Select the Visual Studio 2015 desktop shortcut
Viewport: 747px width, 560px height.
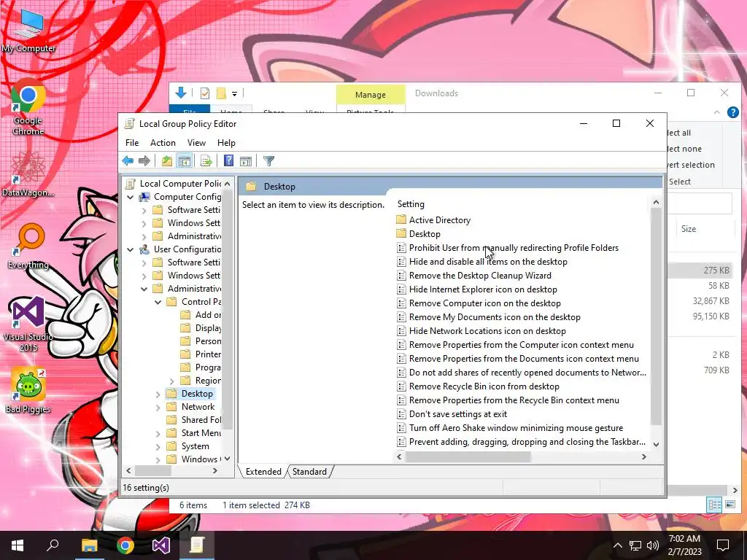tap(28, 324)
